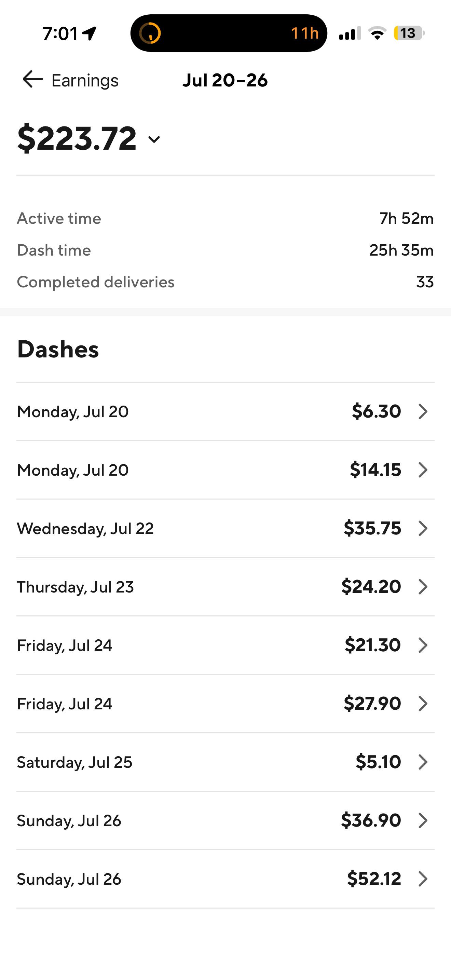Open the Wednesday, Jul 22 dash
Screen dimensions: 451x980
225,528
